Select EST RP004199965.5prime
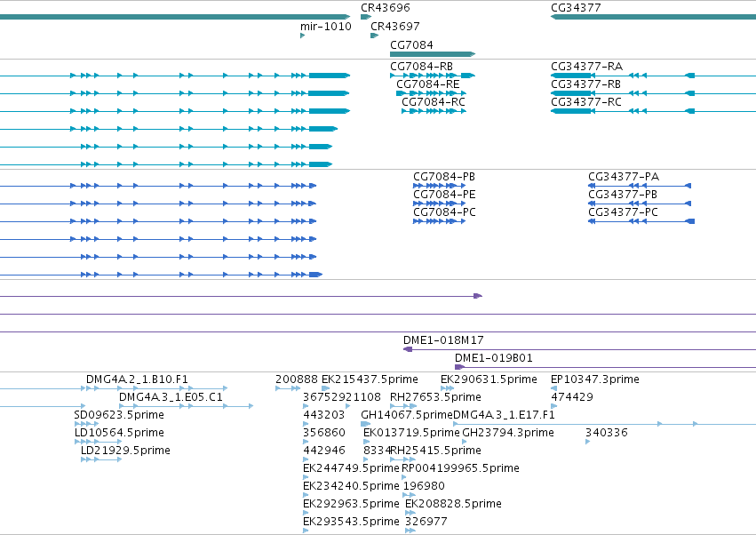 pyautogui.click(x=460, y=468)
